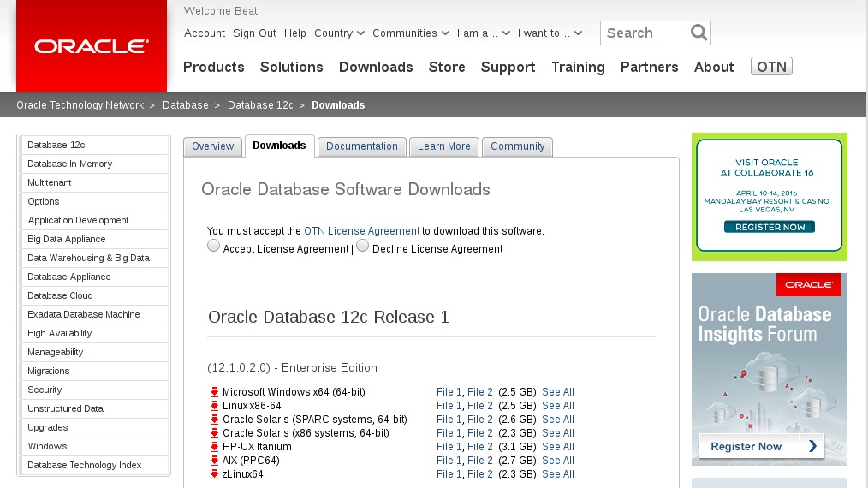The image size is (868, 488).
Task: Open the Partners menu
Action: tap(650, 67)
